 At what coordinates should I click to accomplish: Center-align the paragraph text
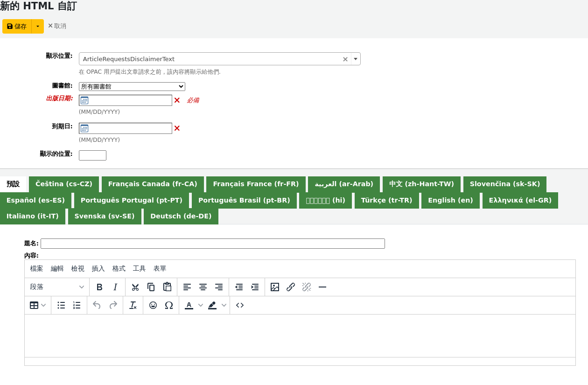point(203,287)
